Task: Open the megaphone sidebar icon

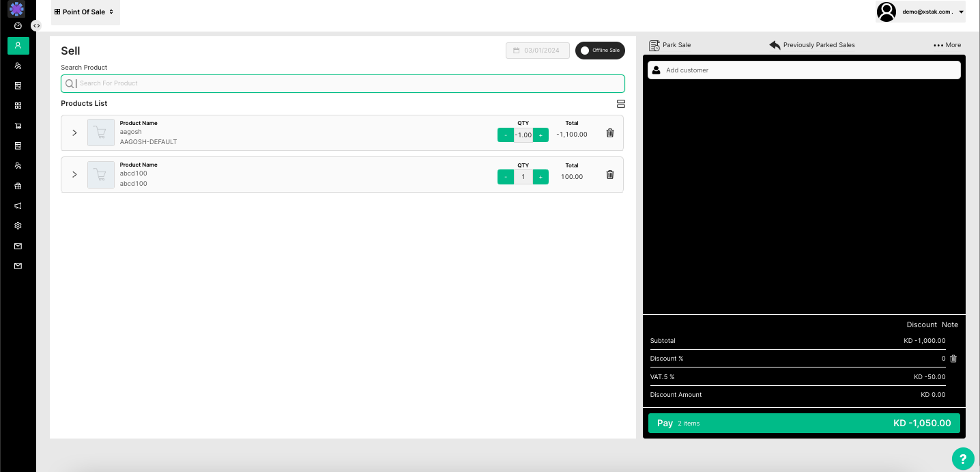Action: pos(18,206)
